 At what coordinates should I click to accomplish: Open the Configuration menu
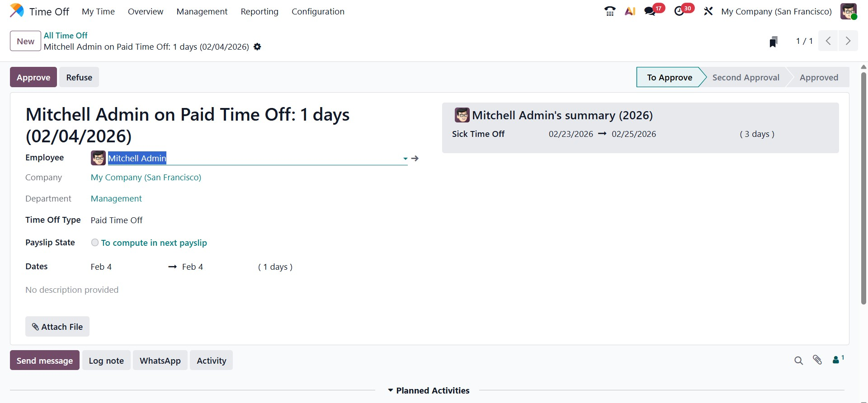tap(318, 11)
